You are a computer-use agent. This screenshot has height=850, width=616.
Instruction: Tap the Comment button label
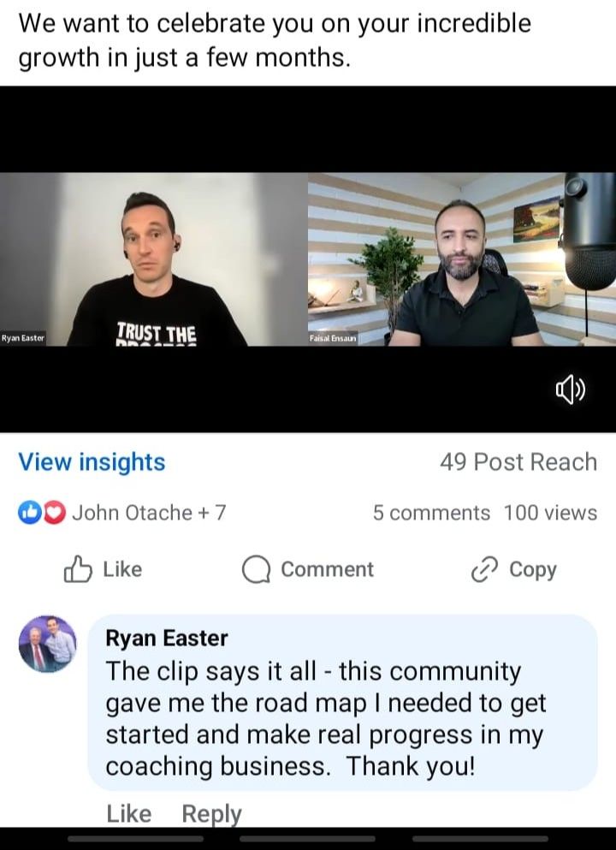coord(327,569)
